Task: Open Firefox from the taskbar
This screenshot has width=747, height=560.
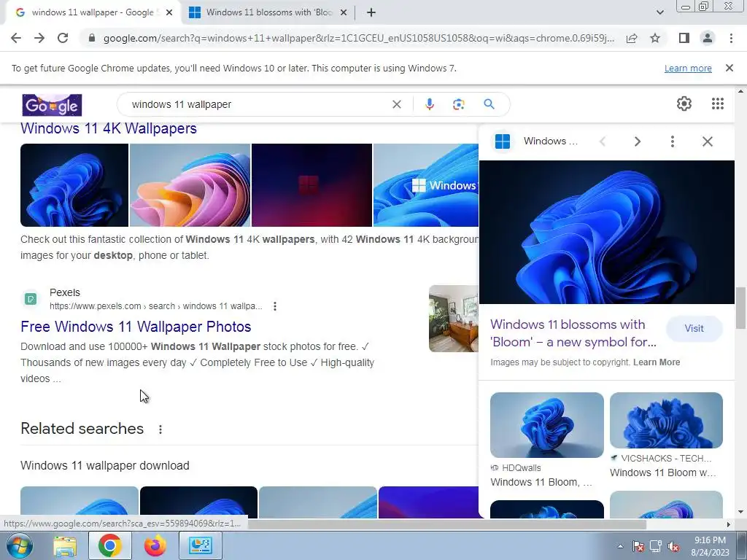Action: (155, 545)
